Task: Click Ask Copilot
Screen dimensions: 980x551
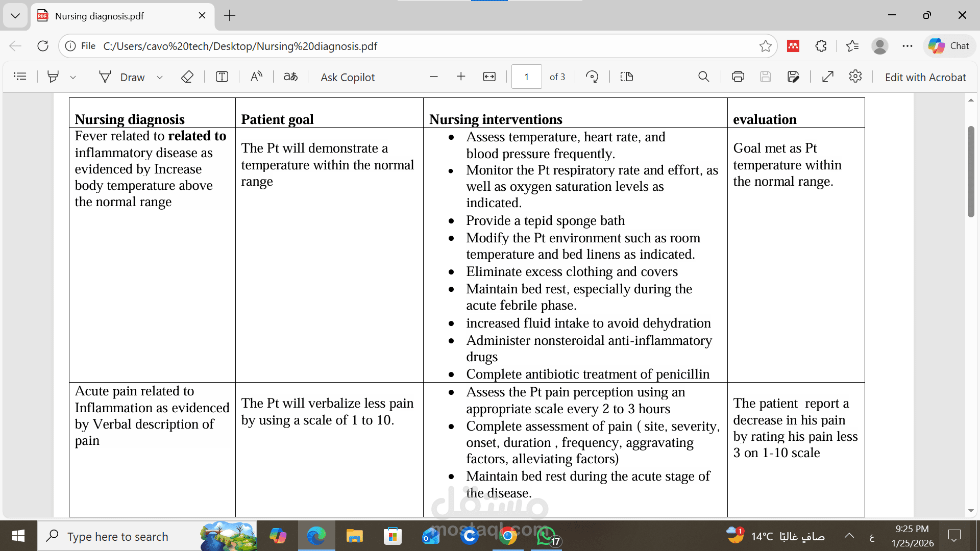Action: coord(348,77)
